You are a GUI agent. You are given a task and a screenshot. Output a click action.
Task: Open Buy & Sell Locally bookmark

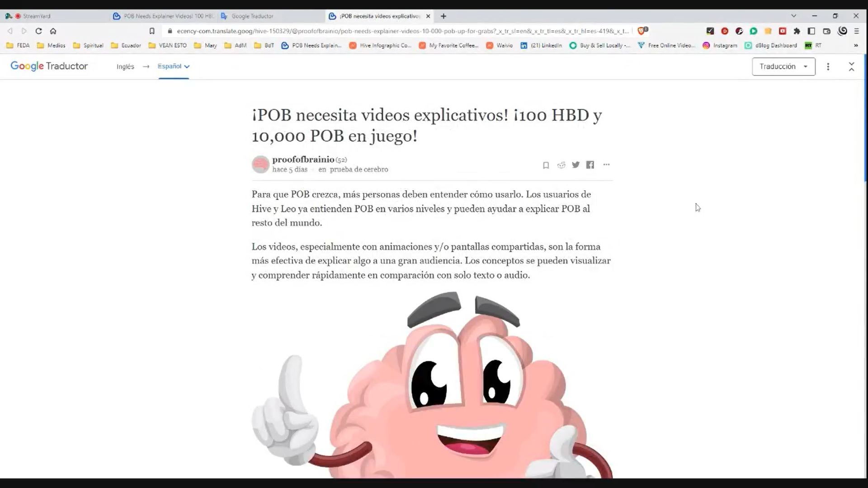coord(600,45)
